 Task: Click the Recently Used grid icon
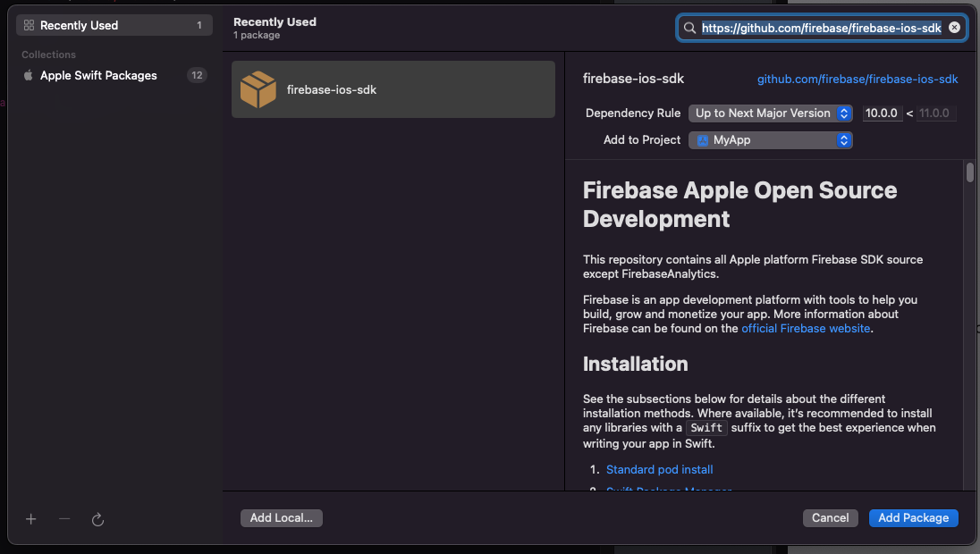coord(29,26)
